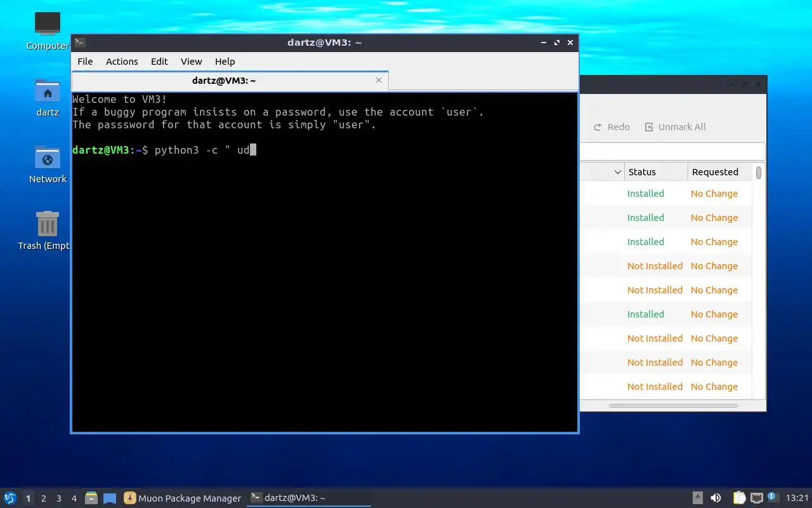Minimize the terminal window
Screen dimensions: 812x508
point(544,43)
